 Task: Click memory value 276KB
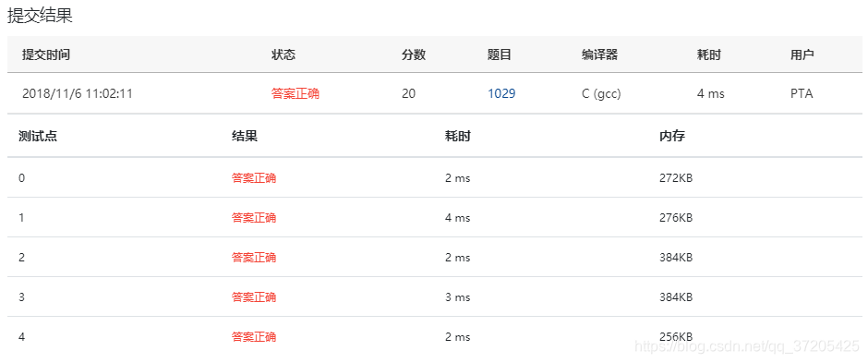[677, 217]
